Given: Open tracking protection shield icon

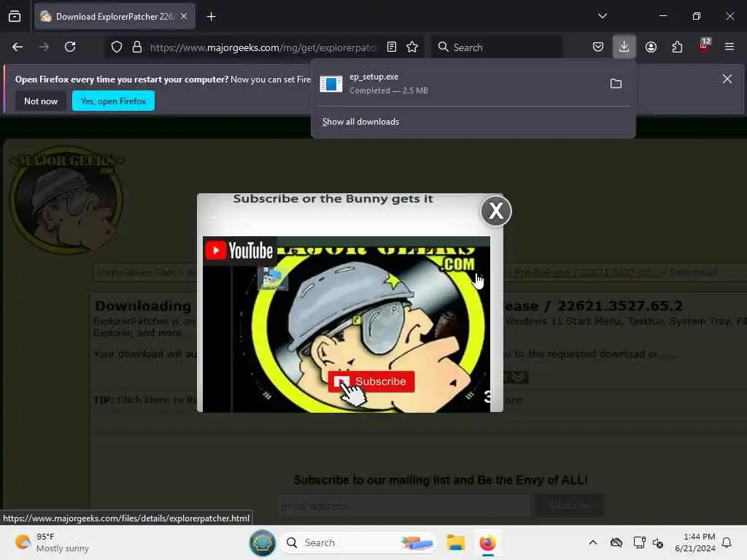Looking at the screenshot, I should pyautogui.click(x=117, y=47).
